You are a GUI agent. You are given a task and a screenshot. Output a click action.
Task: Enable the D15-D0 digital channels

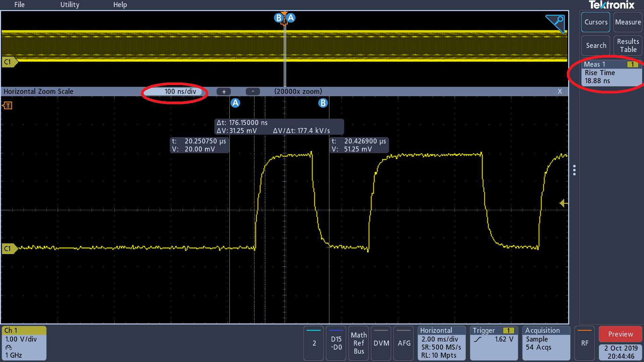coord(336,343)
